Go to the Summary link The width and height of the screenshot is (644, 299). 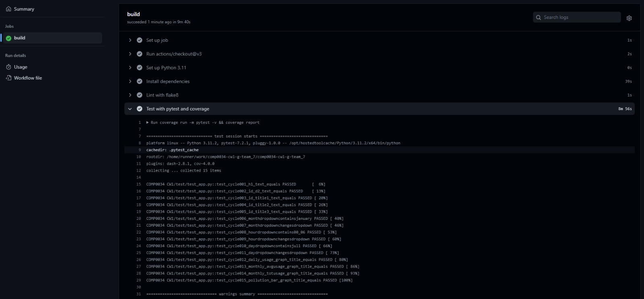24,9
